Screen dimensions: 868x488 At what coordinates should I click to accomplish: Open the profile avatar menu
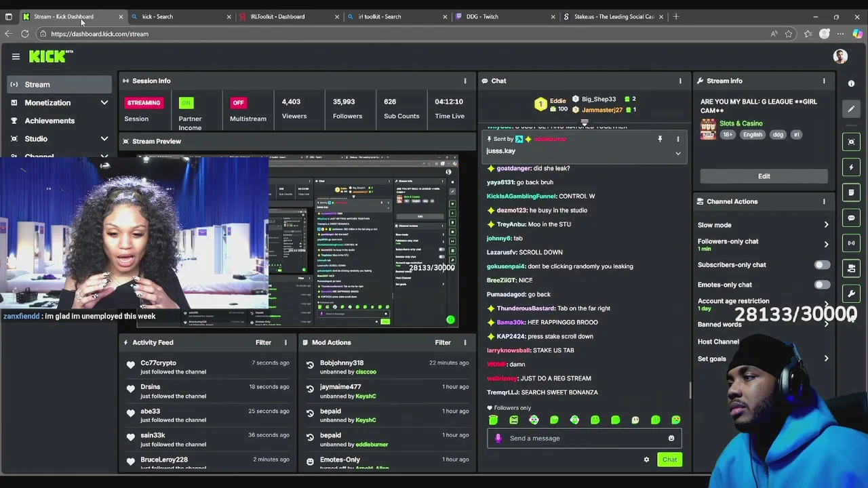tap(840, 56)
